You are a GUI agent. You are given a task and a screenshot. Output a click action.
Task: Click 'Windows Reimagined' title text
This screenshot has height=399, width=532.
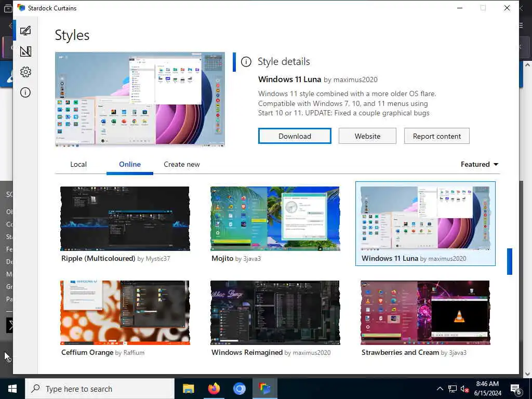(247, 352)
